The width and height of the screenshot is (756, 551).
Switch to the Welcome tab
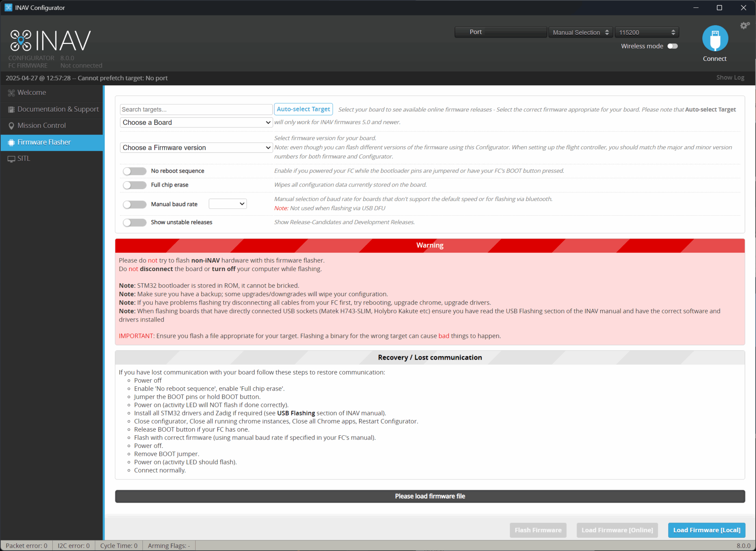[31, 92]
